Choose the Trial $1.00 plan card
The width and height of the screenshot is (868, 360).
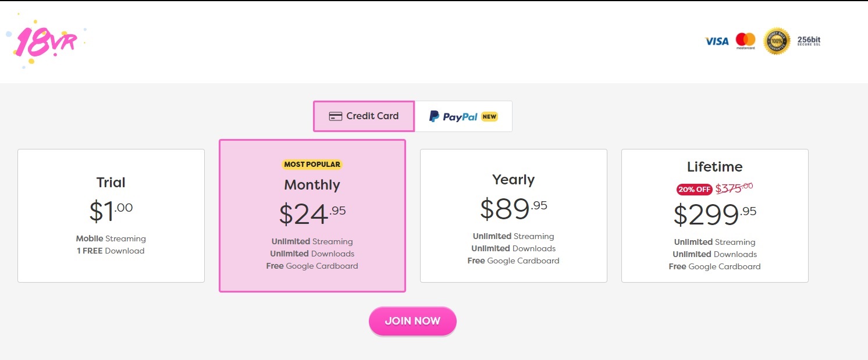pyautogui.click(x=111, y=216)
